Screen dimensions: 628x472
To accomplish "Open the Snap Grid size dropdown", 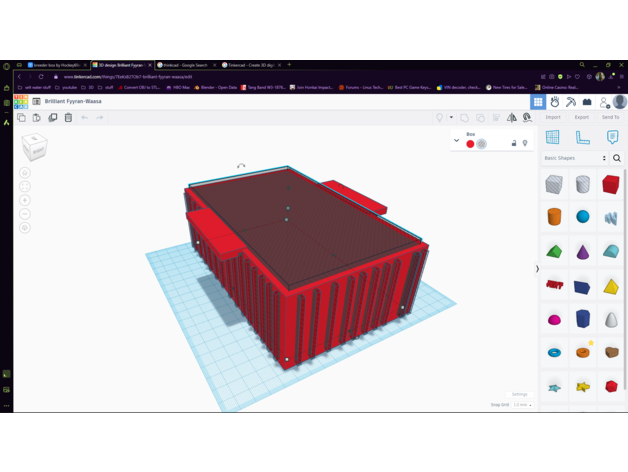I will (520, 405).
